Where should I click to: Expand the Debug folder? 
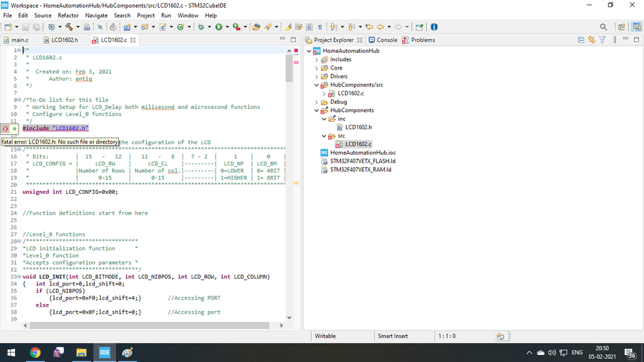317,102
